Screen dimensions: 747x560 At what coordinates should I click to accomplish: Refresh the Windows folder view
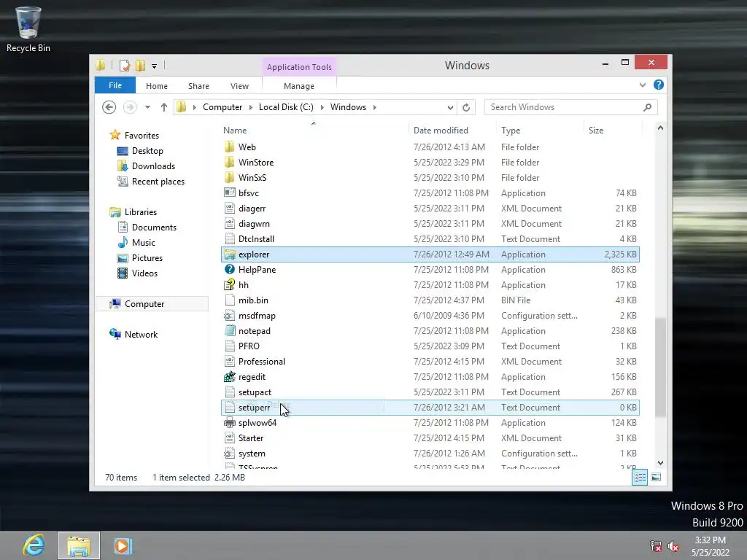(466, 108)
